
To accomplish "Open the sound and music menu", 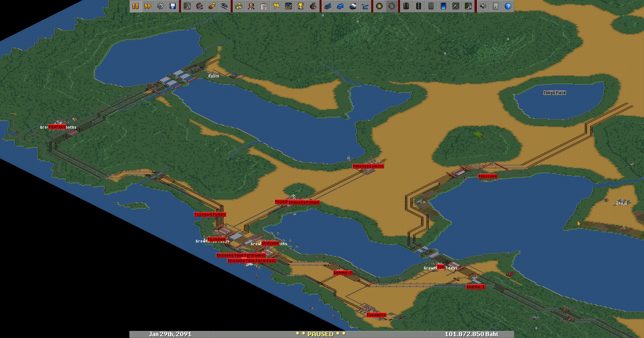I will 483,6.
